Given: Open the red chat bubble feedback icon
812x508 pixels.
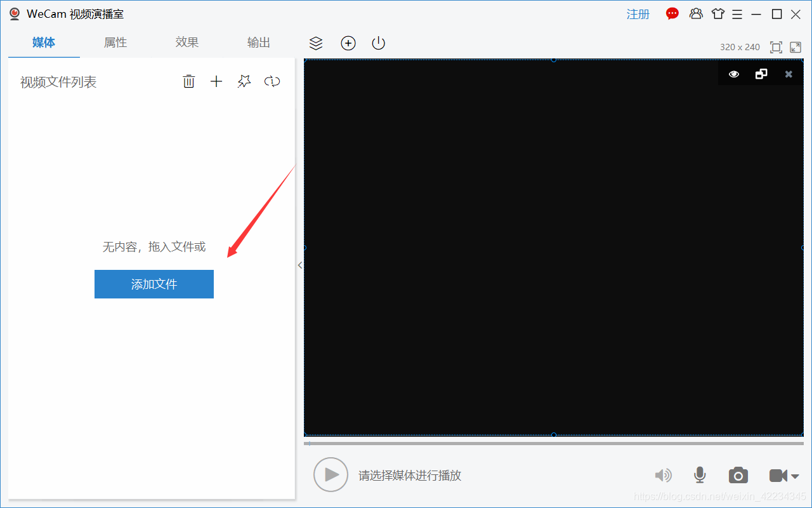Looking at the screenshot, I should point(672,13).
